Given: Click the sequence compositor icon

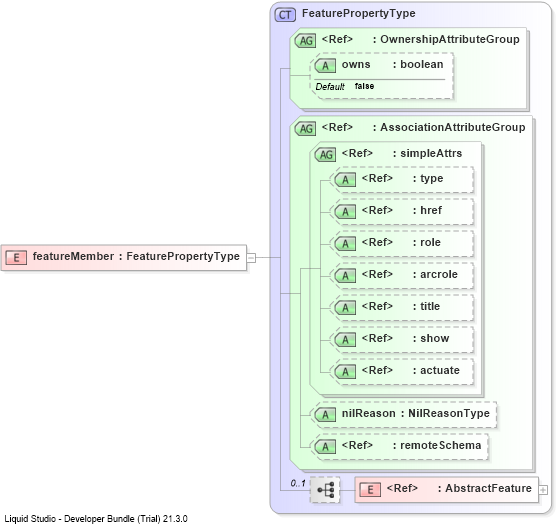Looking at the screenshot, I should 325,490.
